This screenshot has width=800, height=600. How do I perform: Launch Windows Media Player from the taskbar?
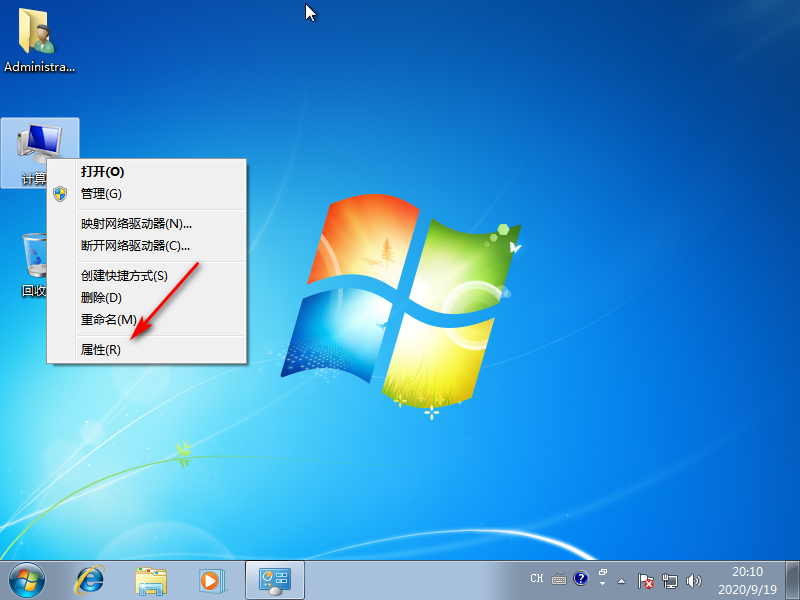(x=211, y=579)
